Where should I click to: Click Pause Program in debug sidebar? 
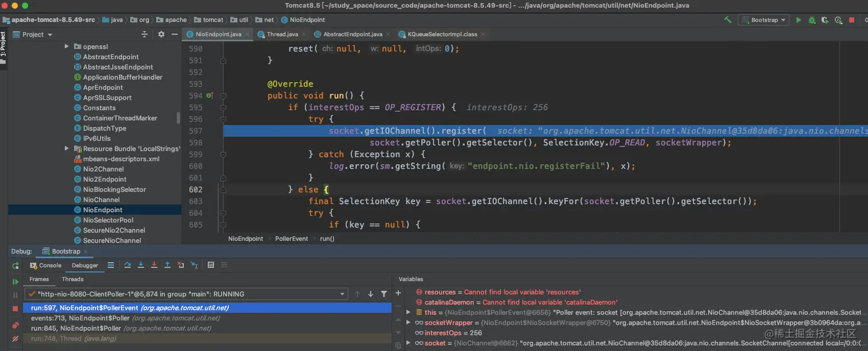click(x=15, y=295)
